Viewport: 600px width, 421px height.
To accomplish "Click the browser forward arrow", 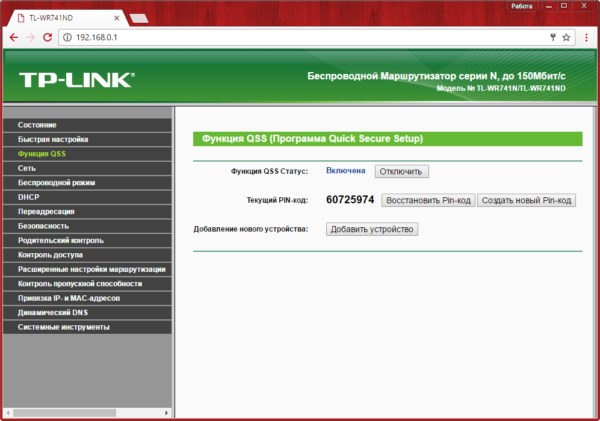I will [31, 37].
